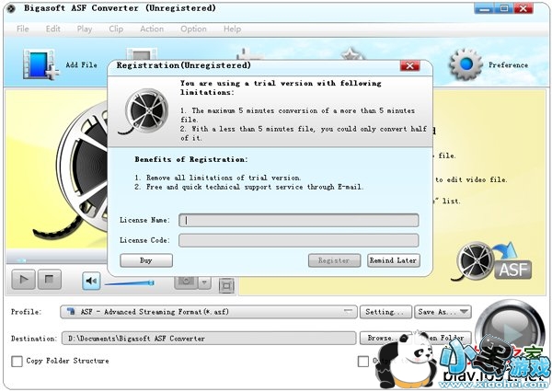Click the Add File film icon
Image resolution: width=552 pixels, height=392 pixels.
[x=40, y=64]
